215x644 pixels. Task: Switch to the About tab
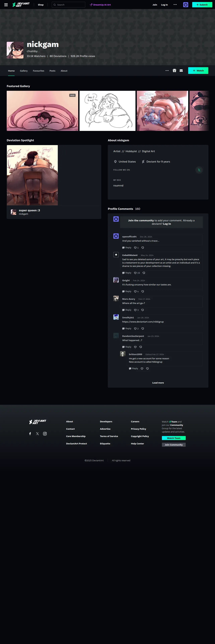tap(64, 71)
